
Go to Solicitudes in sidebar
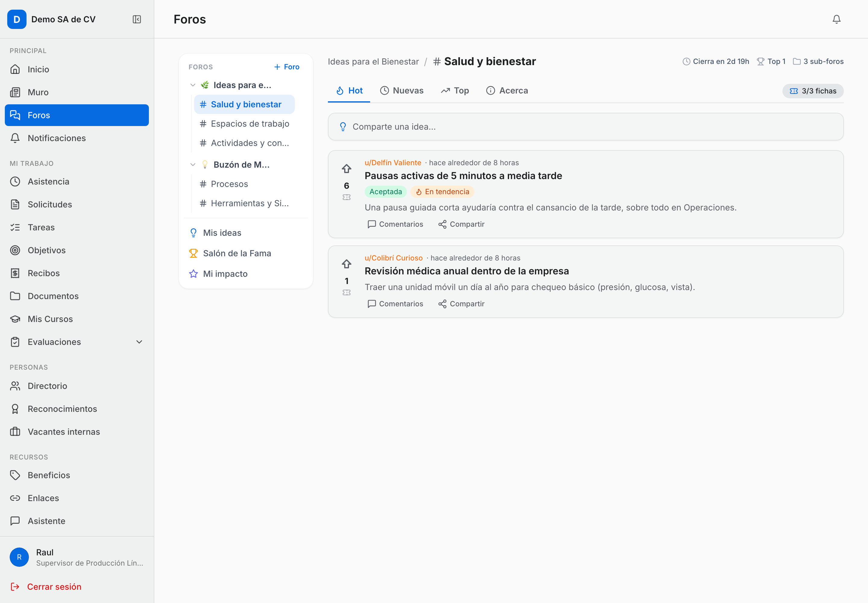[77, 204]
